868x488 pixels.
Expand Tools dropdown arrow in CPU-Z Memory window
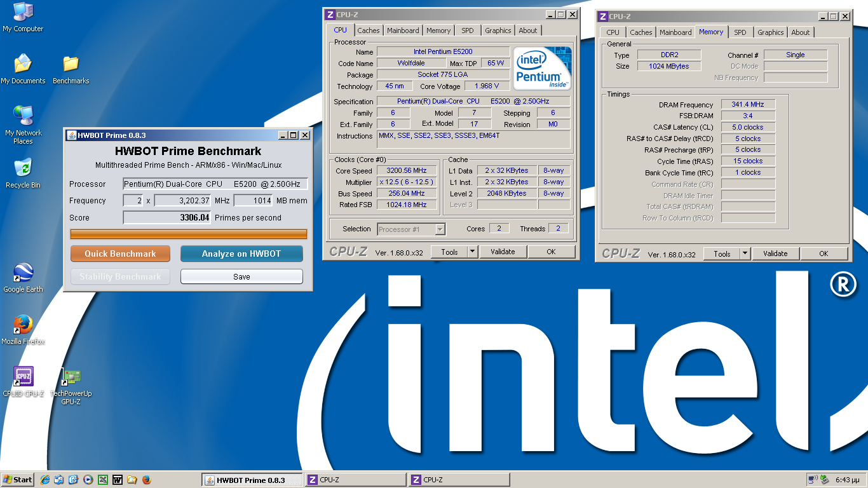click(745, 254)
